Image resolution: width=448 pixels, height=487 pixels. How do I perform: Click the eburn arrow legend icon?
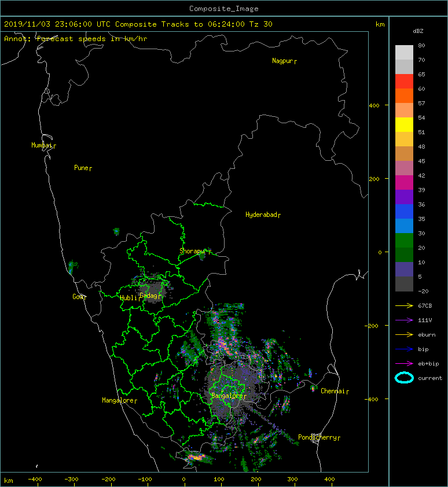[x=404, y=334]
